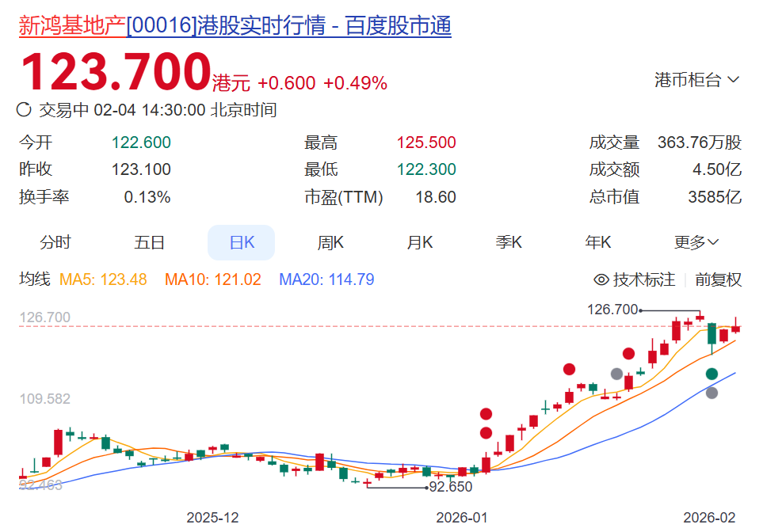Click the MA20: 114.79 indicator label

pyautogui.click(x=326, y=279)
